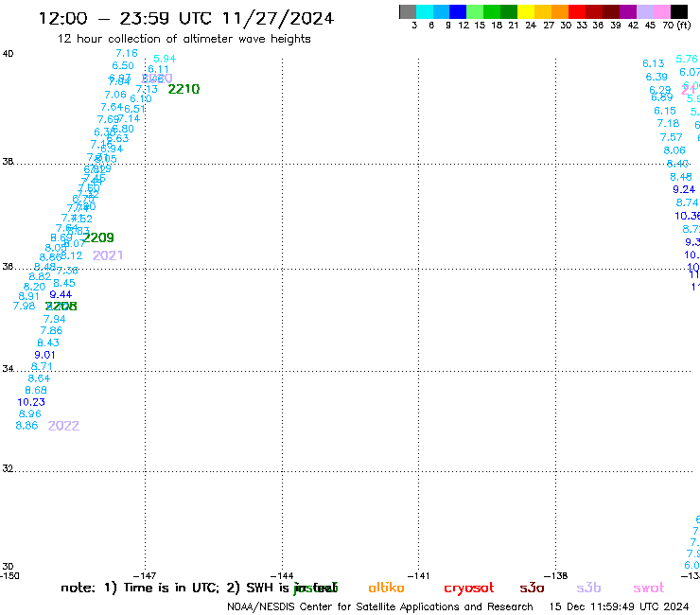Pick the purple swatch in the color scale
The width and height of the screenshot is (700, 615).
(x=628, y=12)
